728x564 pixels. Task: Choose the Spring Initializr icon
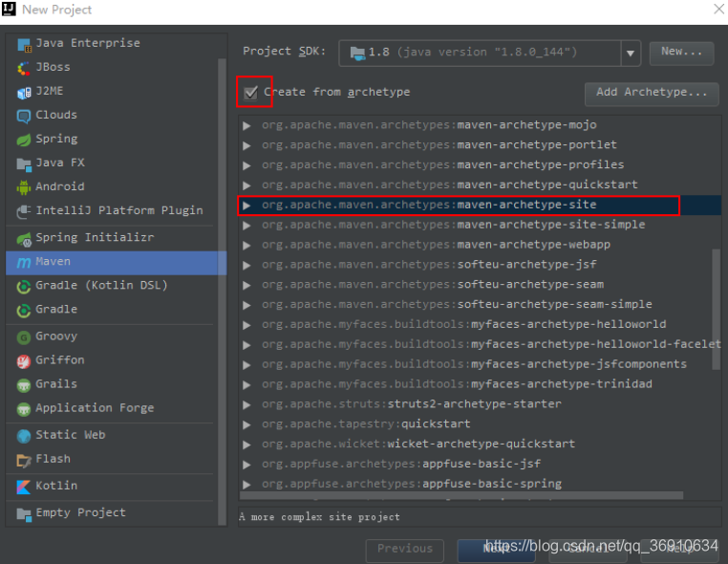click(24, 238)
